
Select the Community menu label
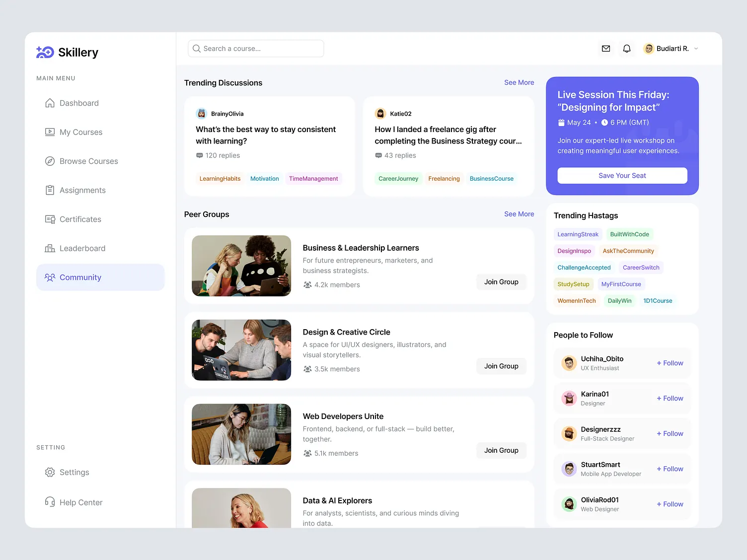coord(80,278)
